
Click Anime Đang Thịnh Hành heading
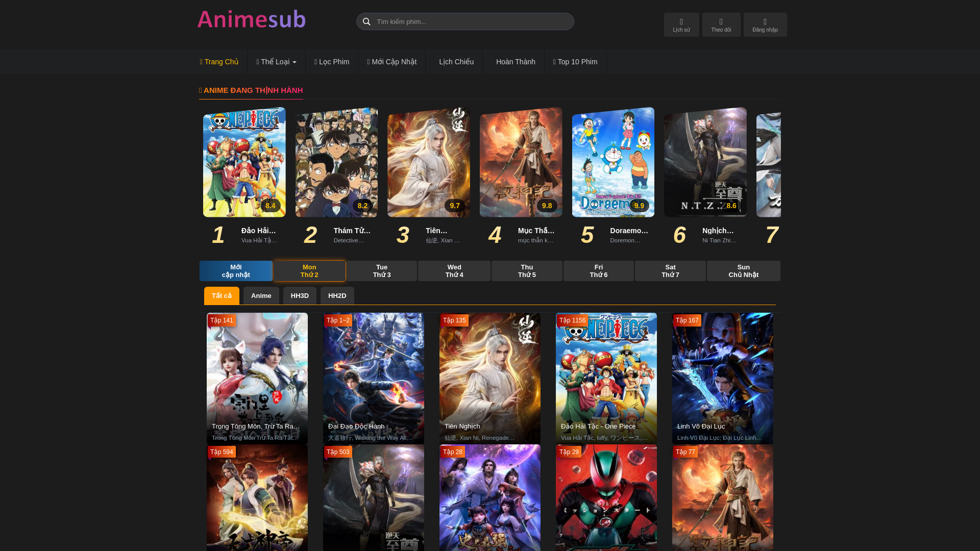251,90
